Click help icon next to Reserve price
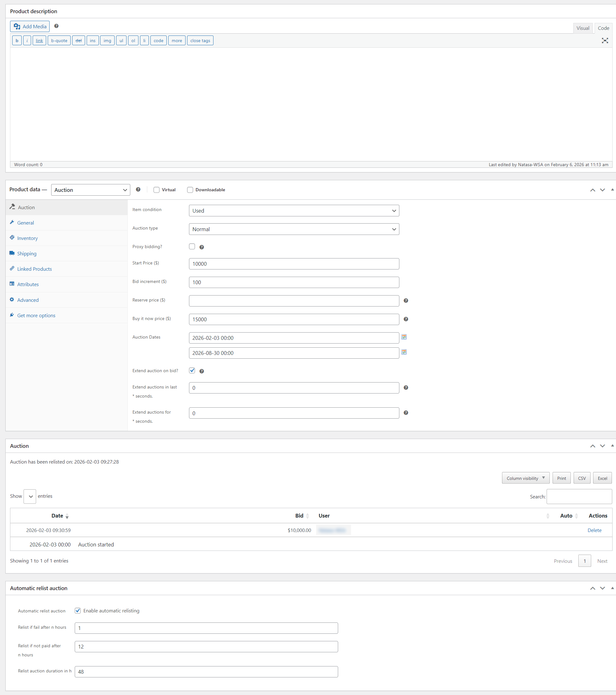Screen dimensions: 616x695 (x=406, y=301)
